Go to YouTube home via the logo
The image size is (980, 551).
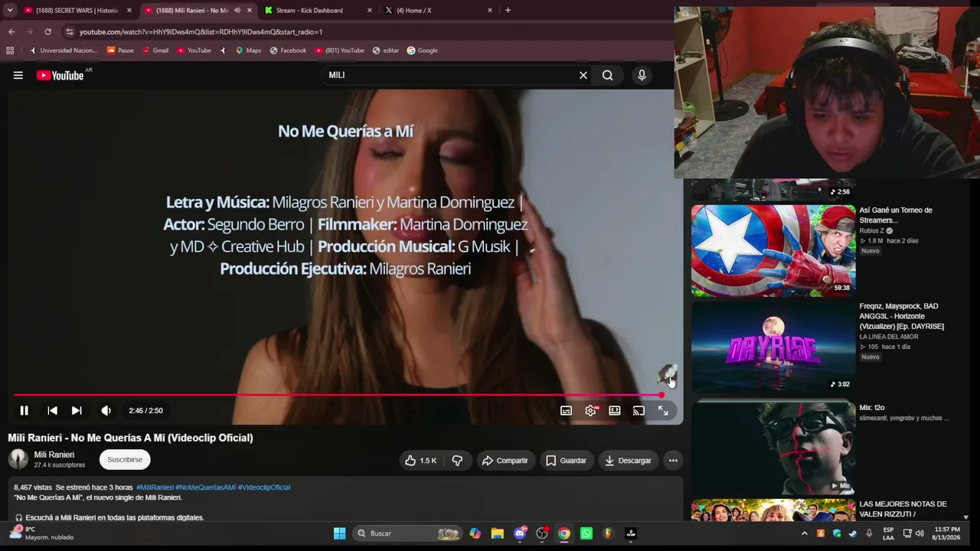coord(61,75)
